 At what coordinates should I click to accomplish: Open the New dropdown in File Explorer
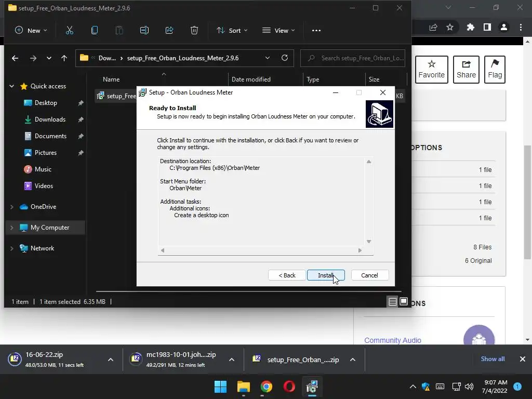(31, 31)
